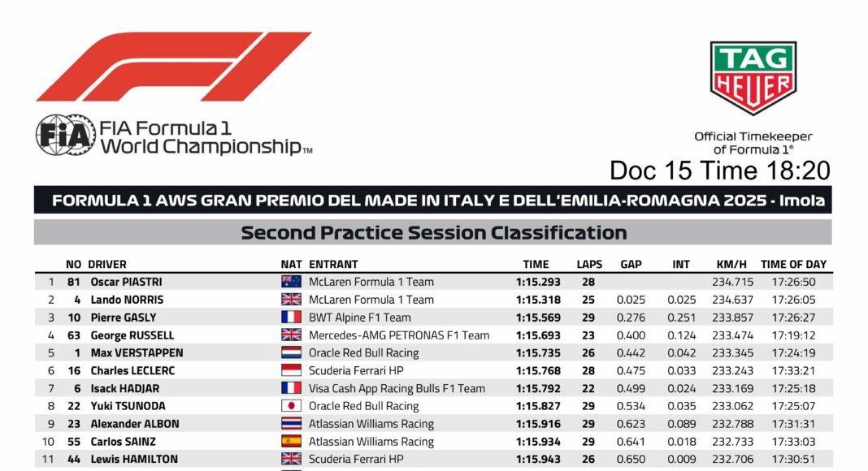Click the Dutch flag beside Max Verstappen
Screen dimensions: 868x471
(291, 353)
